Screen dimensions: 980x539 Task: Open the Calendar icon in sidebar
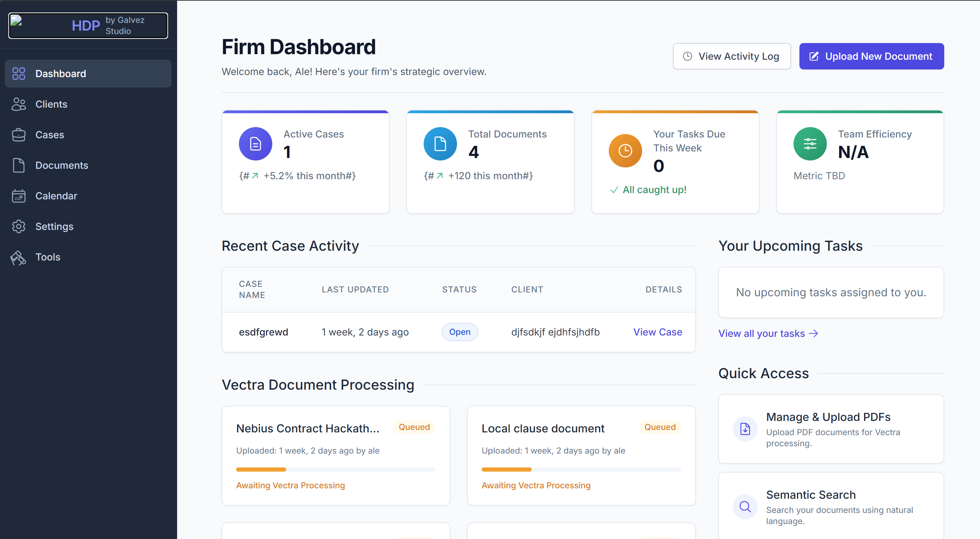click(x=19, y=196)
